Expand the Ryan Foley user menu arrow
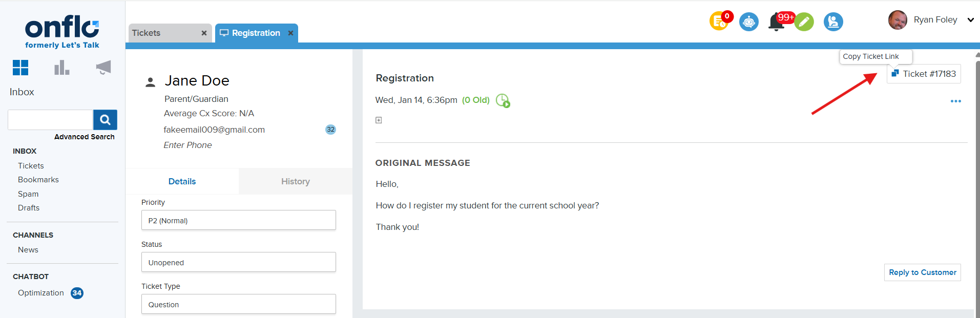Image resolution: width=980 pixels, height=318 pixels. point(970,20)
